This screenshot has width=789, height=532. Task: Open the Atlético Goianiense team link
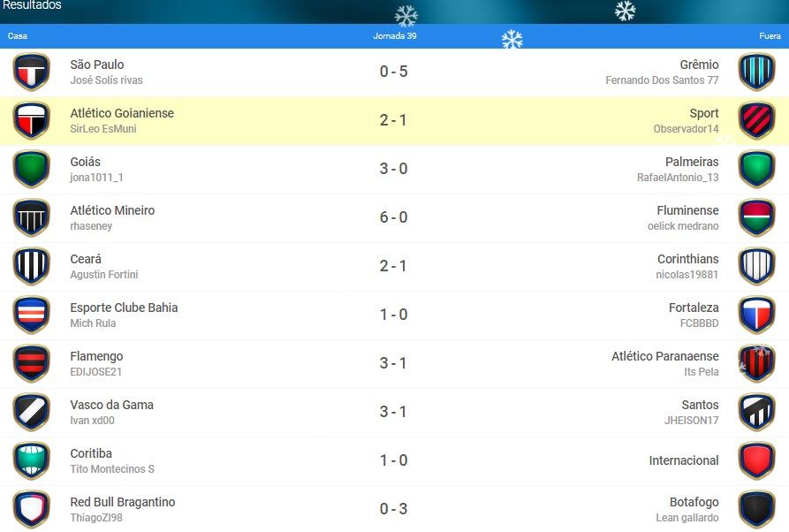(122, 113)
